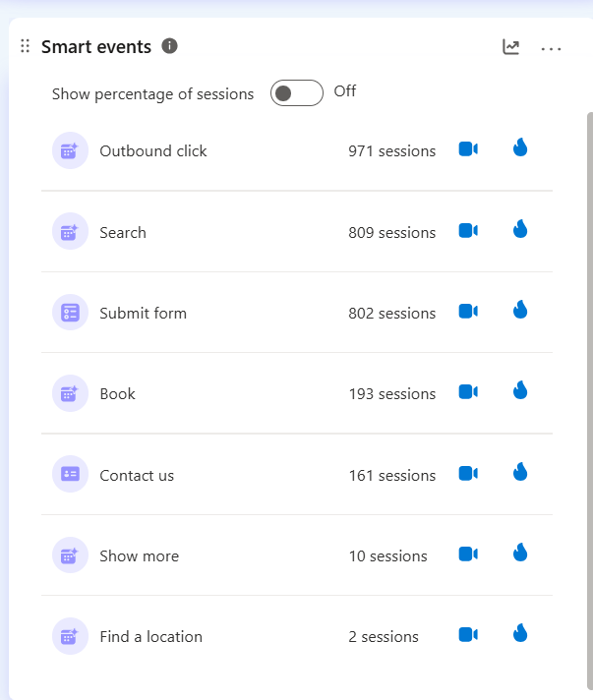Screen dimensions: 593x700
Task: Click the Contact us event icon
Action: (x=70, y=475)
